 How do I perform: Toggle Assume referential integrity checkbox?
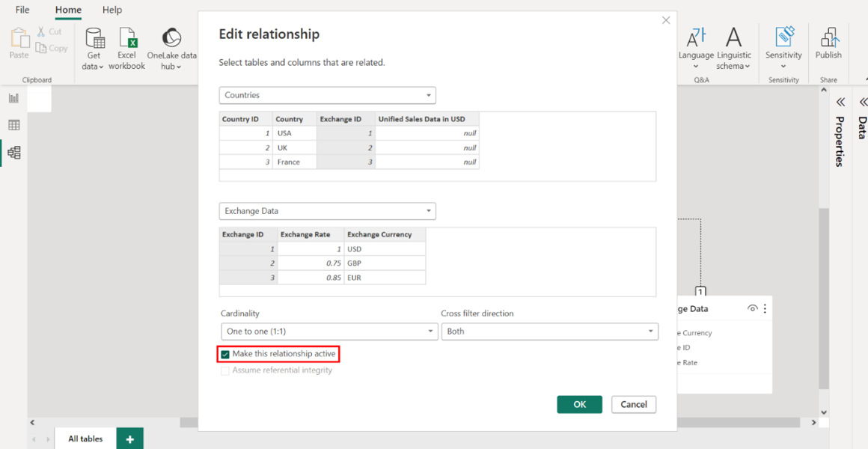pos(225,370)
